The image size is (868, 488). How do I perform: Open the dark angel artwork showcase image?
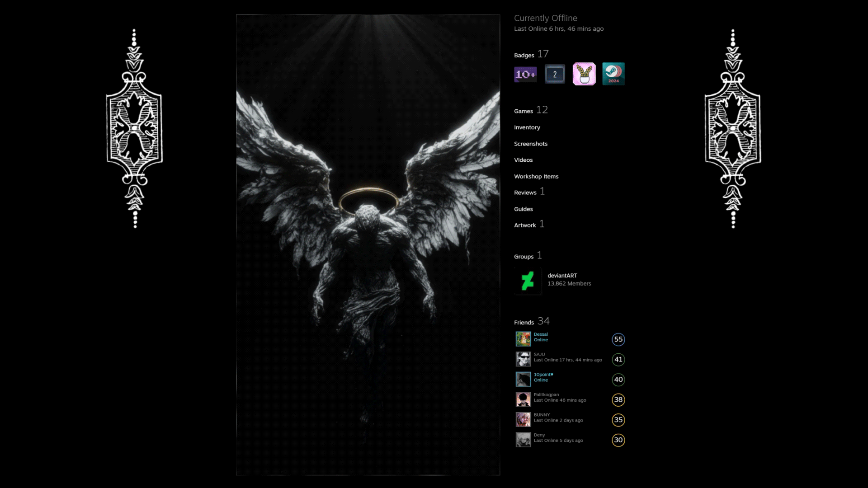click(368, 244)
